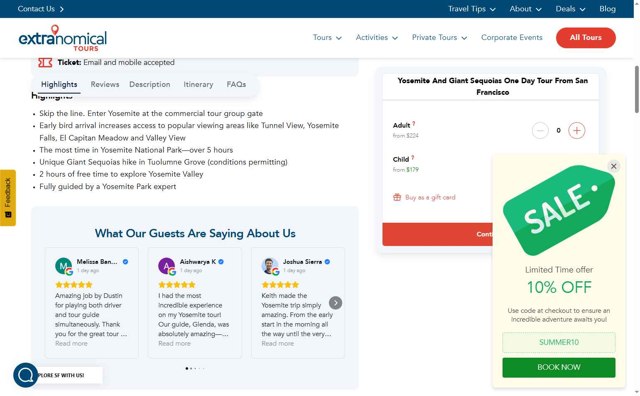
Task: Click the Adult question mark info icon
Action: (413, 123)
